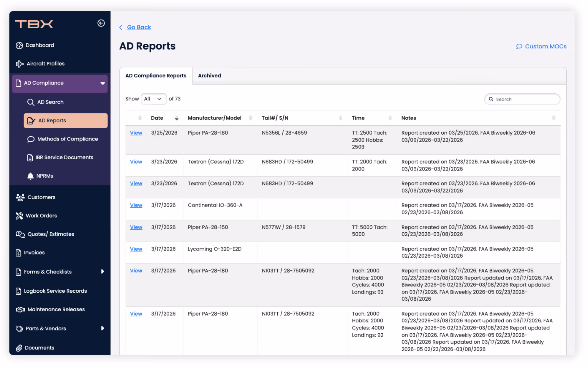Viewport: 588px width, 369px height.
Task: Click the IBR Service Documents file icon
Action: click(30, 158)
